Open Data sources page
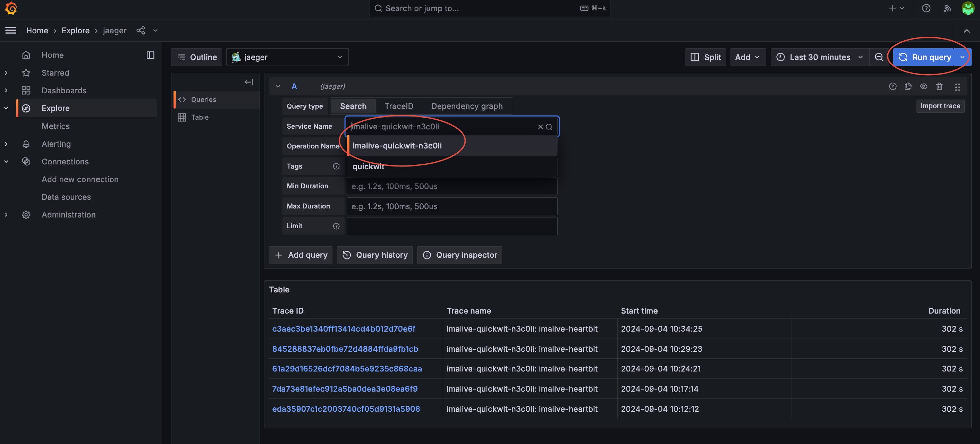This screenshot has height=444, width=980. click(66, 197)
